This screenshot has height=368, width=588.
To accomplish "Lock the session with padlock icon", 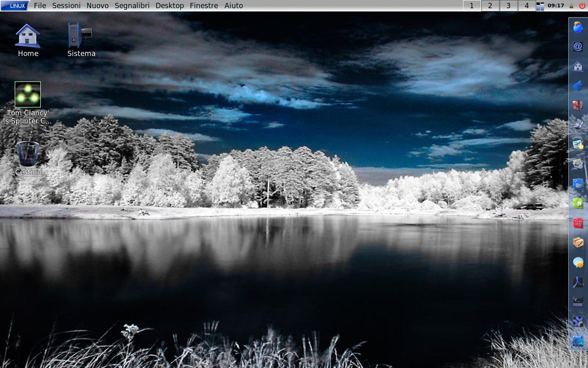I will [572, 6].
